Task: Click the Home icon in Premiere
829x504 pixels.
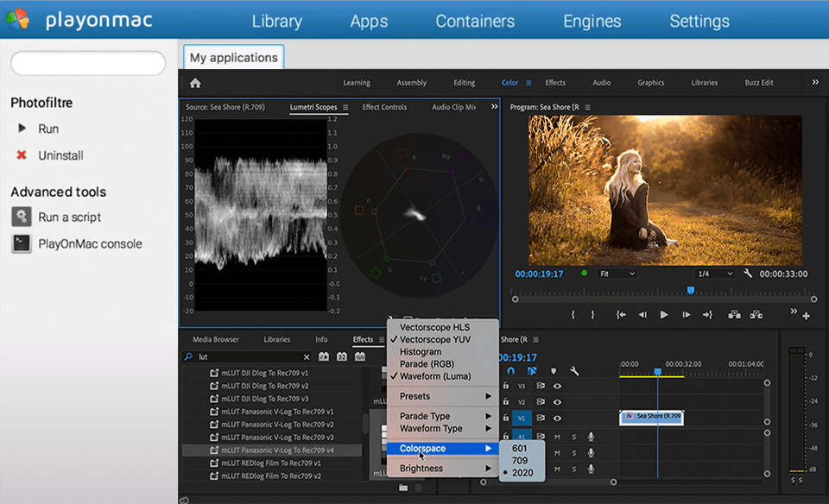Action: pyautogui.click(x=195, y=83)
